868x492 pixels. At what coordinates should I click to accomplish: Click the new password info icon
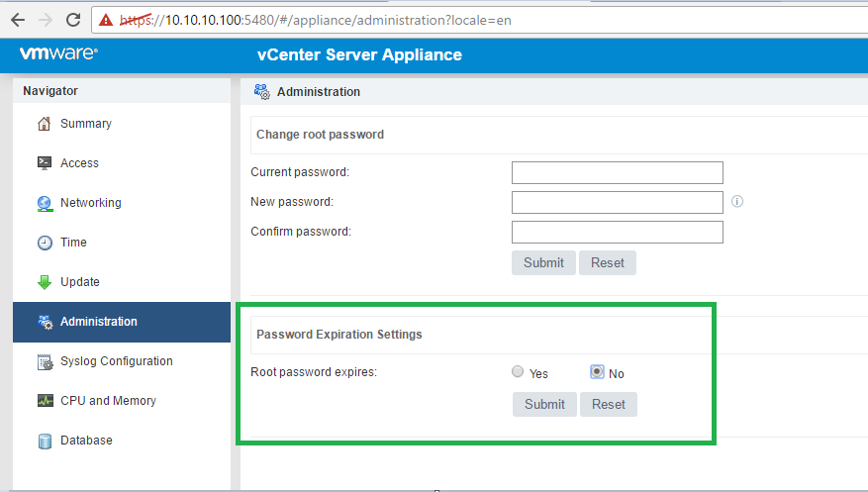(x=737, y=201)
